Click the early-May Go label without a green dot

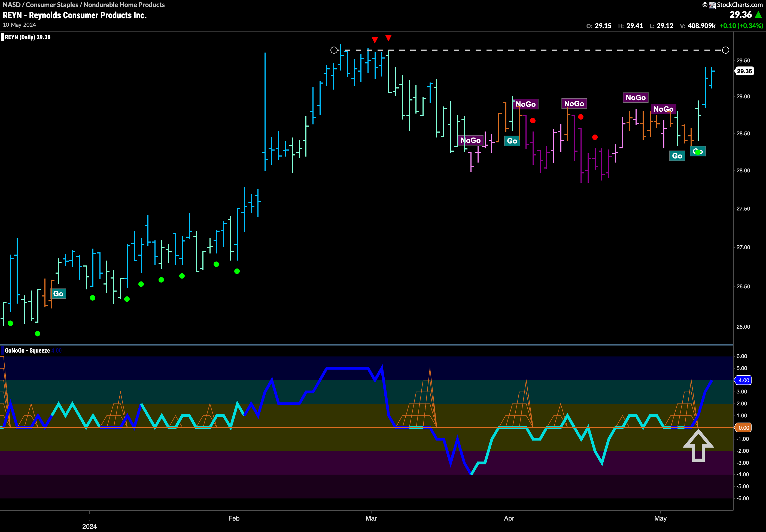[677, 156]
